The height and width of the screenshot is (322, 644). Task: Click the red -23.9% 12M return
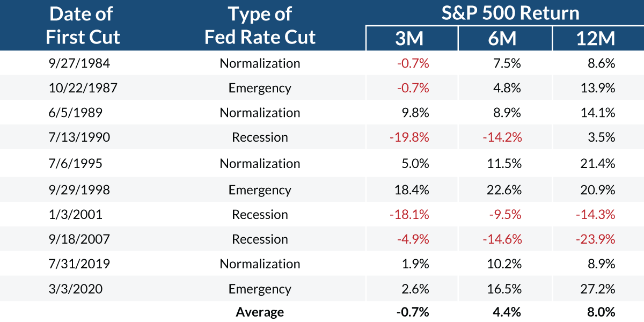[596, 239]
